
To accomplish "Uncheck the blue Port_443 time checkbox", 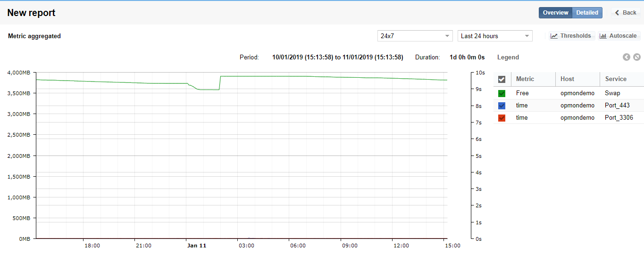I will click(x=502, y=106).
